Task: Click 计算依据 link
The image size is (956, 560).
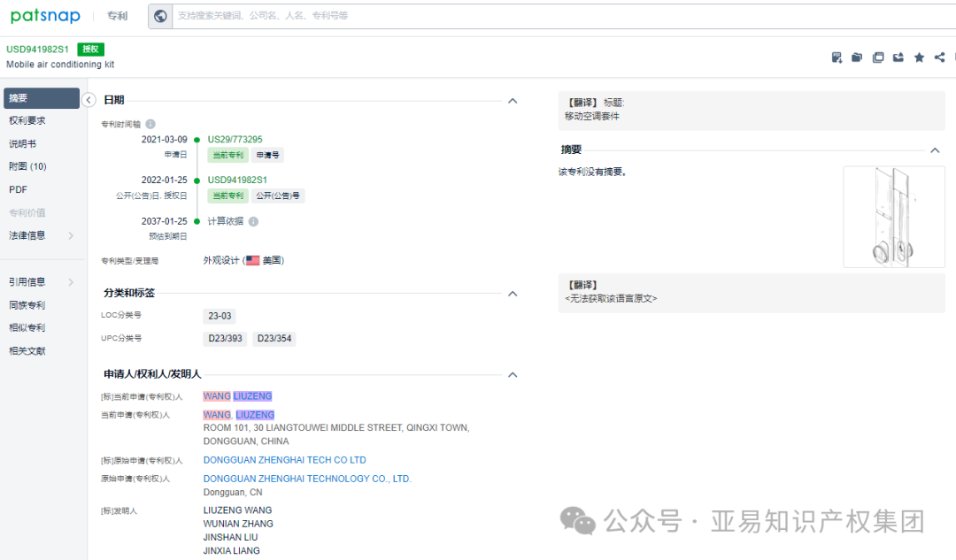Action: tap(225, 221)
